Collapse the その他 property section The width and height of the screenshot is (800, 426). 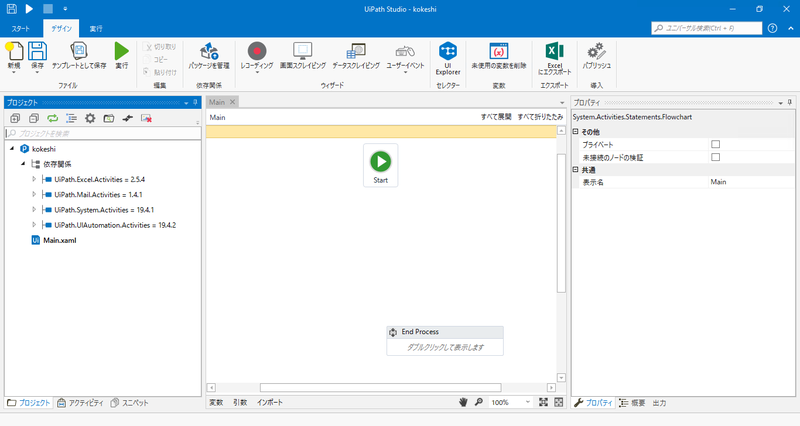click(576, 132)
